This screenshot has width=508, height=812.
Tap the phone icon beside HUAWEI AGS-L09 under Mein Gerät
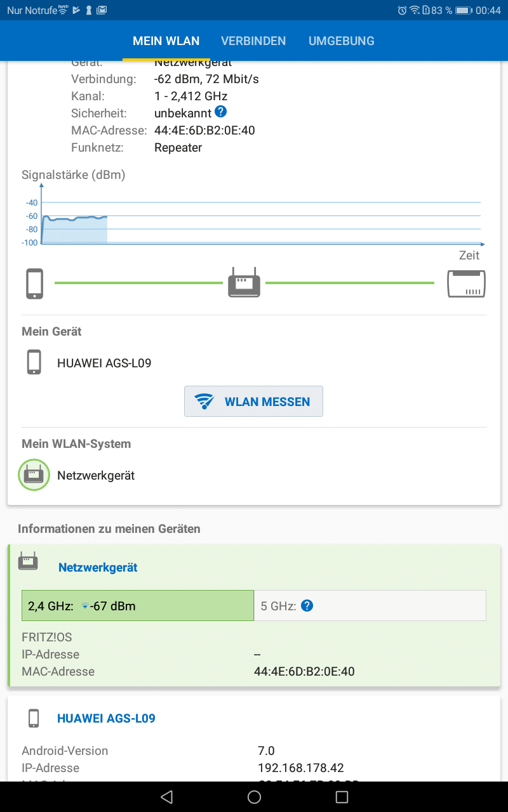click(x=34, y=363)
